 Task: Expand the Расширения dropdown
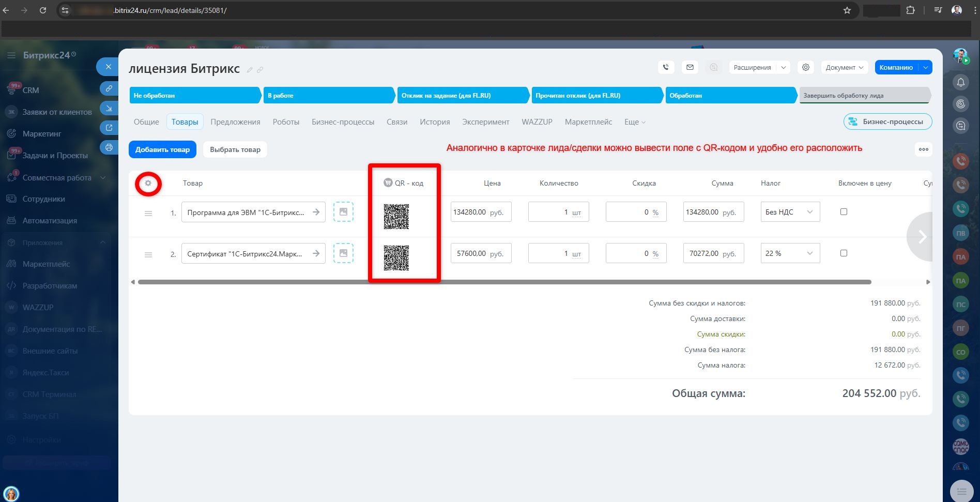(759, 67)
